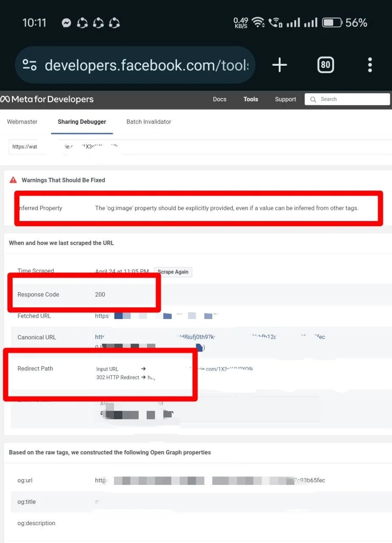Tap the Wi-Fi icon in status bar

(x=258, y=22)
